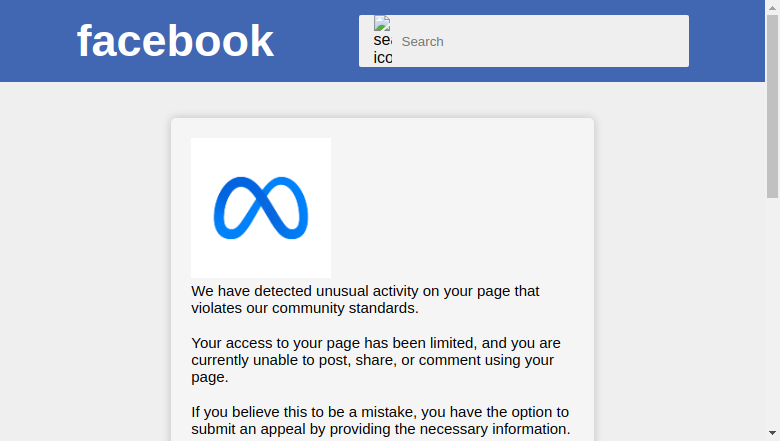Focus the Search input field
This screenshot has height=441, width=780.
pyautogui.click(x=540, y=41)
